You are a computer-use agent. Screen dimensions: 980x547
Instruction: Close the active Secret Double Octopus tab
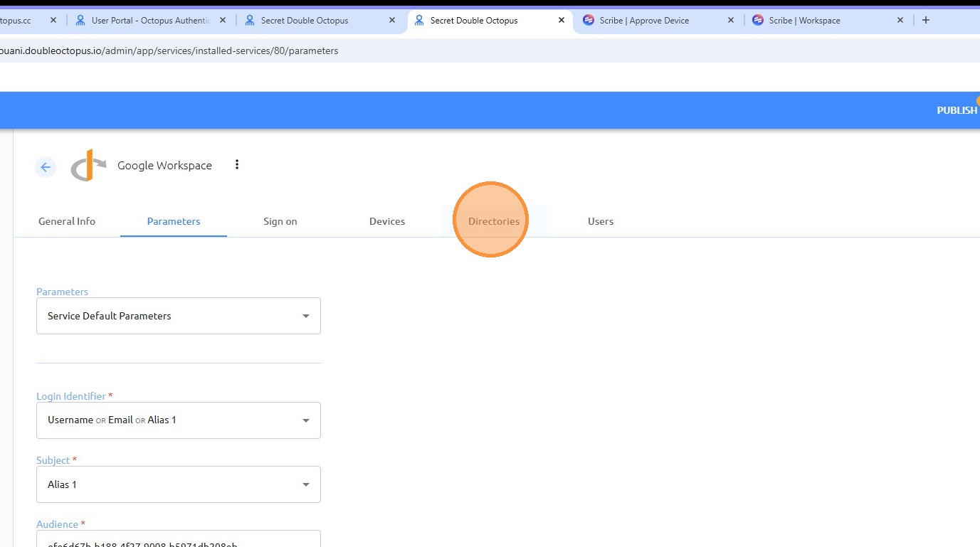tap(562, 21)
